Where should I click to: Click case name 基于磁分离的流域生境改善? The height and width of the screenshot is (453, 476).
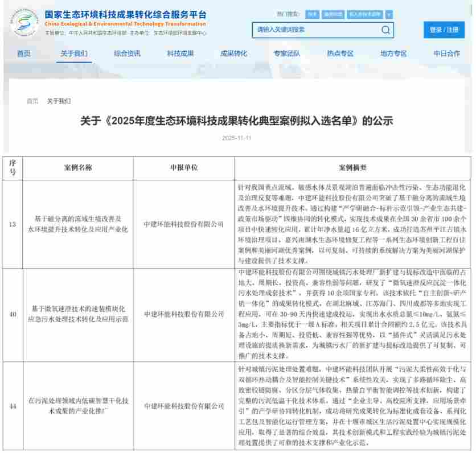click(78, 224)
